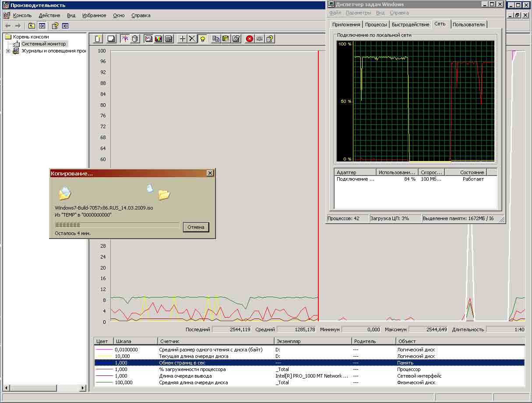532x403 pixels.
Task: Open the counter Properties toolbar icon
Action: 236,39
